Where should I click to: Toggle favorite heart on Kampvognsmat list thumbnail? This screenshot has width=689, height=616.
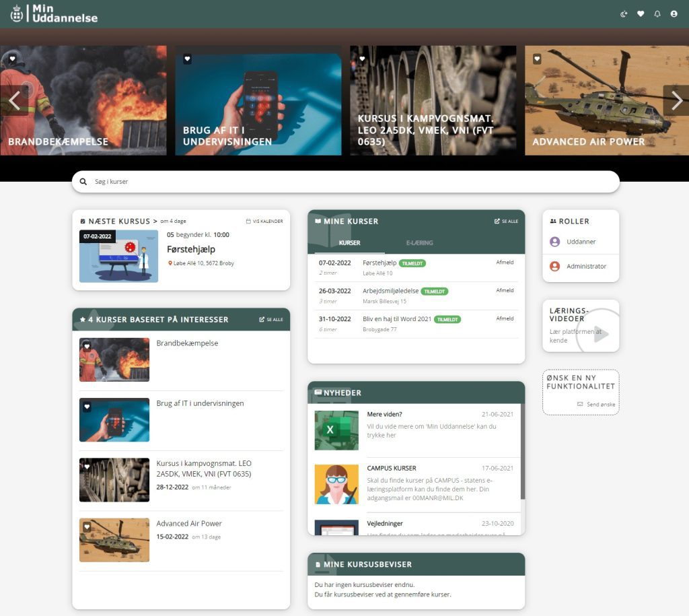[x=87, y=467]
